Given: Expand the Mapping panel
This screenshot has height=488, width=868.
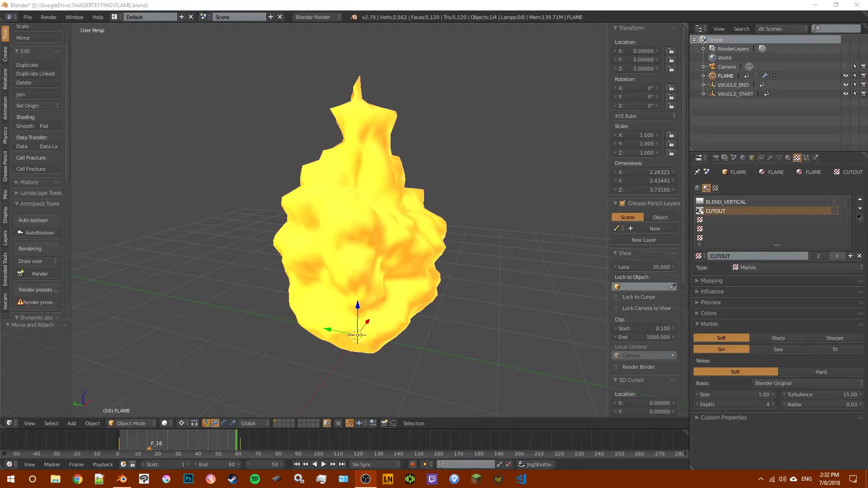Looking at the screenshot, I should click(x=712, y=281).
